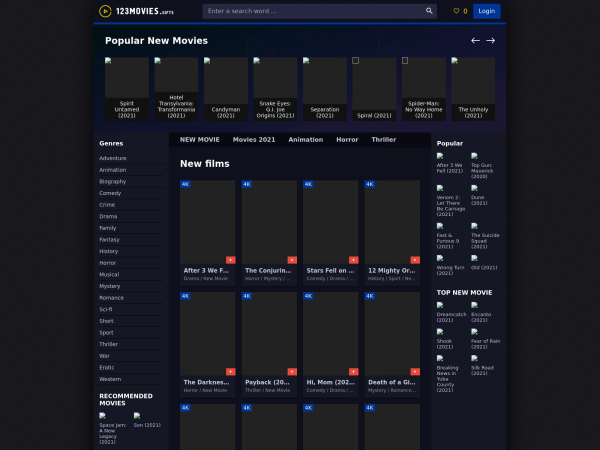Switch to the Movies 2021 tab
Screen dimensions: 600x450
(x=254, y=140)
